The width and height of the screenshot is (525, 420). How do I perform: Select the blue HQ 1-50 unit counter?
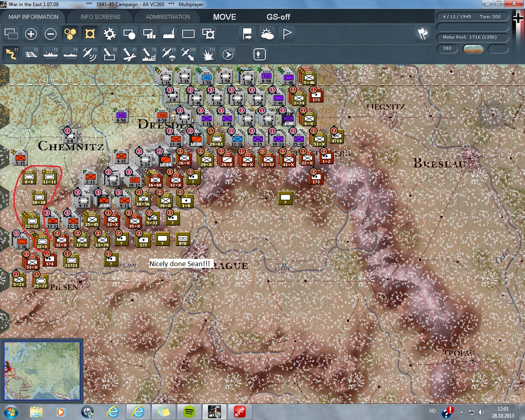[x=206, y=77]
